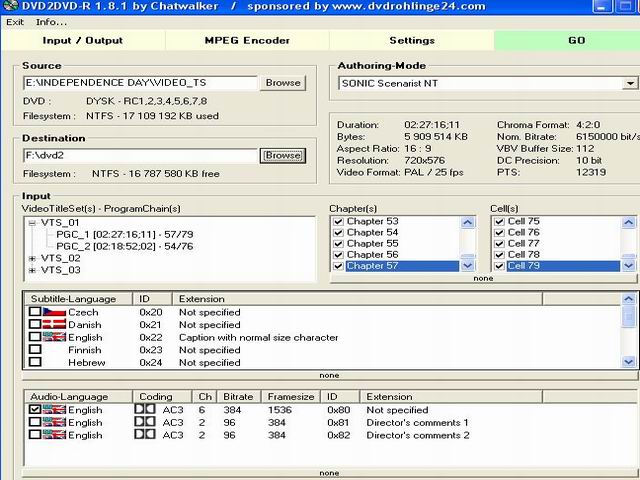Viewport: 640px width, 480px height.
Task: Click the none button under Chapter and Cell lists
Action: [x=483, y=278]
